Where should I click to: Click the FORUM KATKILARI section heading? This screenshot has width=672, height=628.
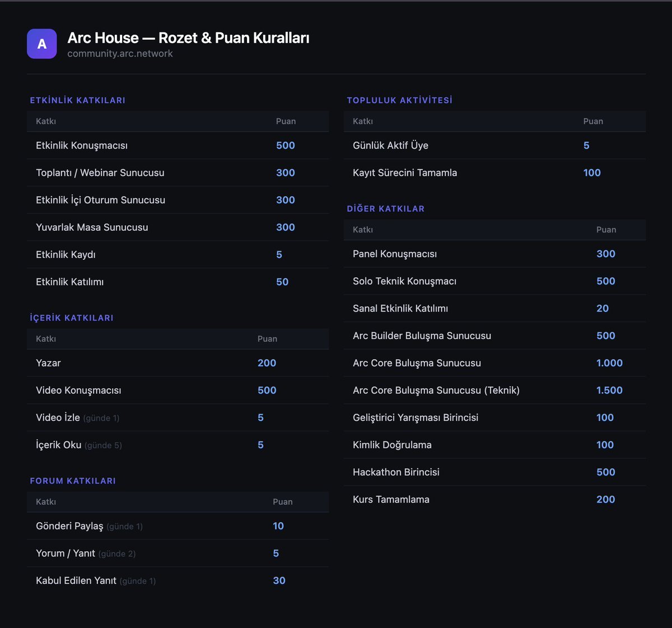pos(73,481)
